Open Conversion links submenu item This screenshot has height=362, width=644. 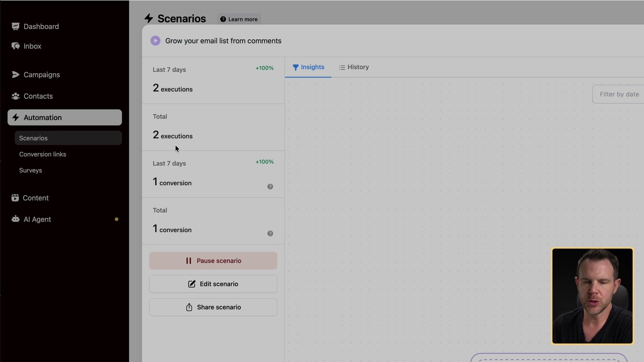click(43, 154)
